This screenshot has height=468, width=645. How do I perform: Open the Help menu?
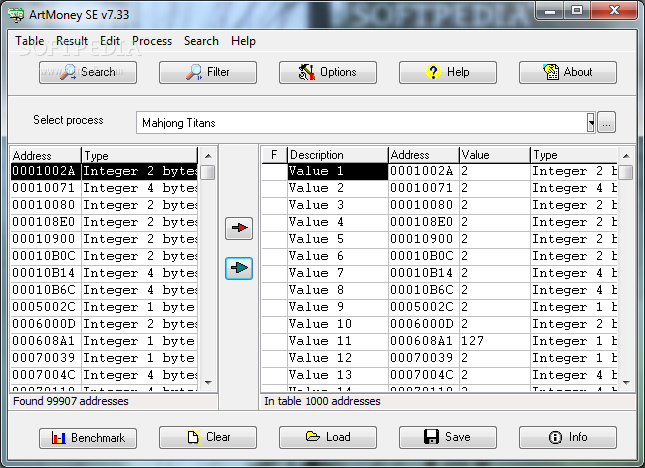(243, 41)
